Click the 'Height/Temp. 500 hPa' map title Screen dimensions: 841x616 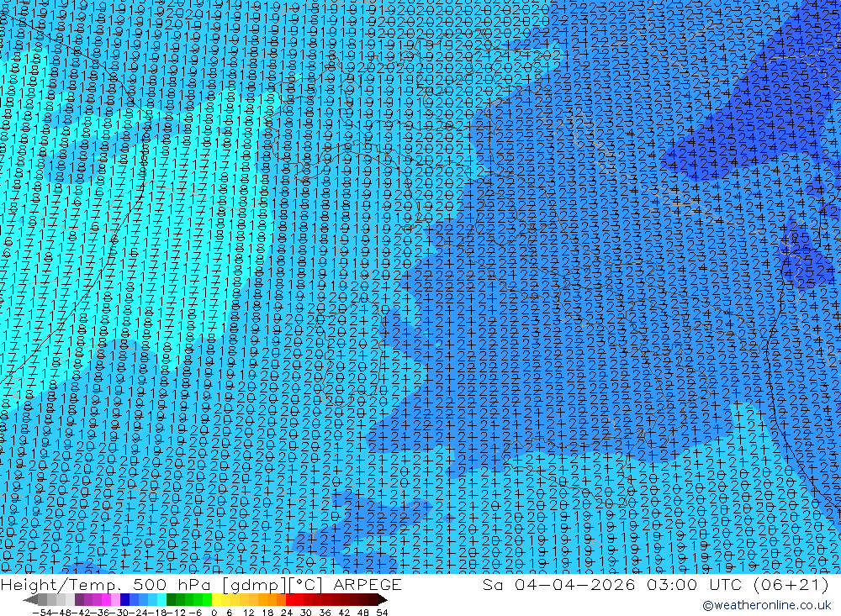point(107,584)
